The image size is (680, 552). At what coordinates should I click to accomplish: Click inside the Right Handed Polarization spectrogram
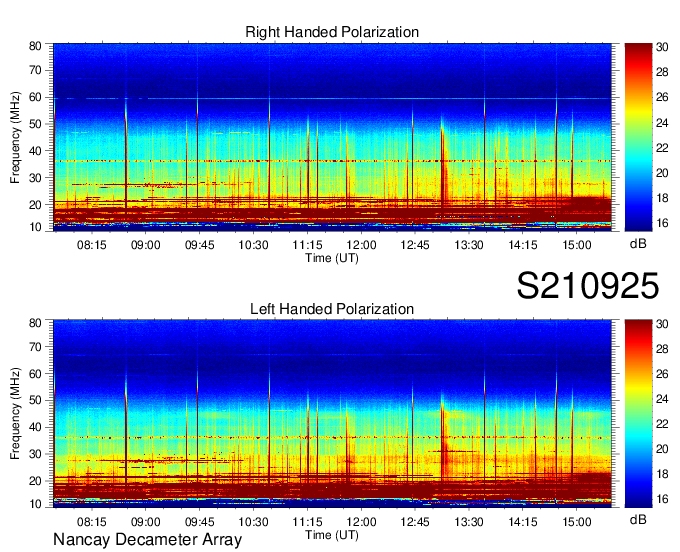pos(332,137)
